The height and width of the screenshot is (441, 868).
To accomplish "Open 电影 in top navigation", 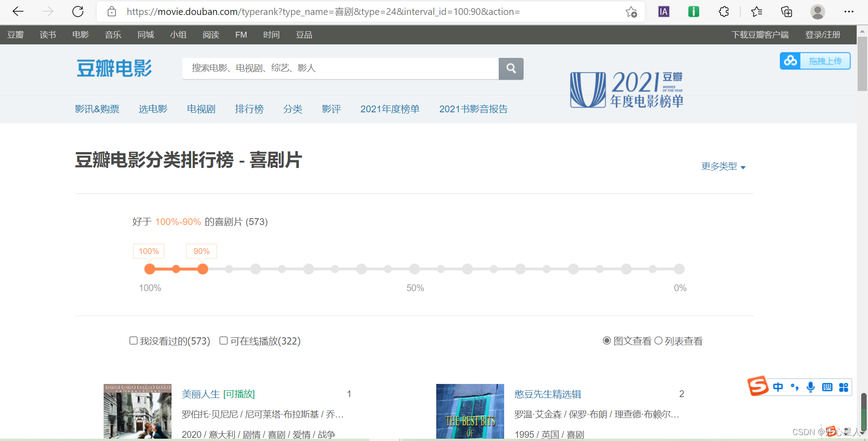I will pyautogui.click(x=81, y=35).
